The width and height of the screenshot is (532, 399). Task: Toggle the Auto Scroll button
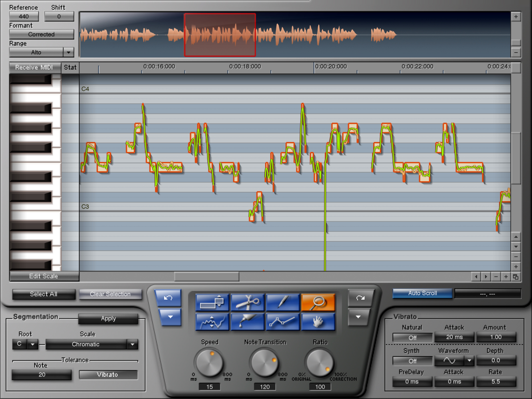[422, 293]
